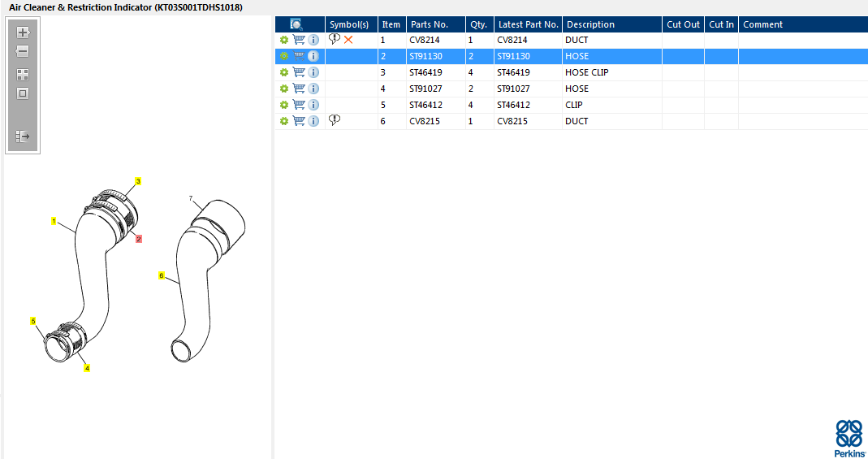Image resolution: width=868 pixels, height=459 pixels.
Task: Sort by Parts No. column header
Action: (x=429, y=24)
